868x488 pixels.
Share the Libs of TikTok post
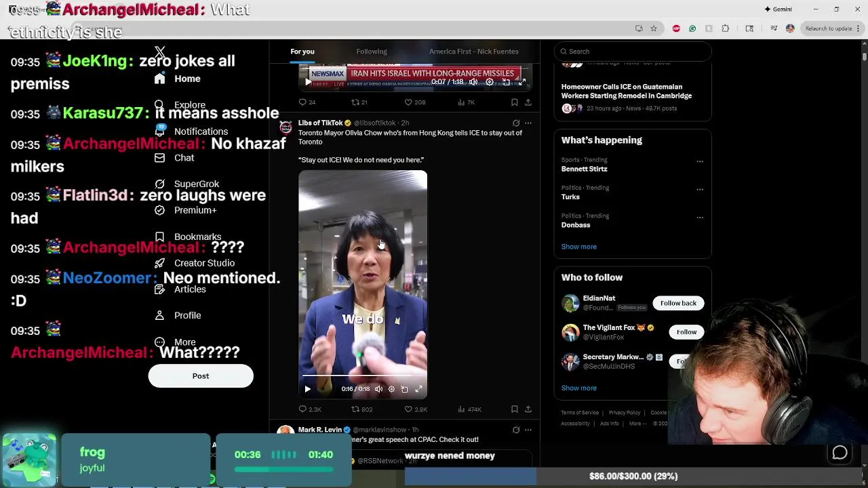click(528, 409)
